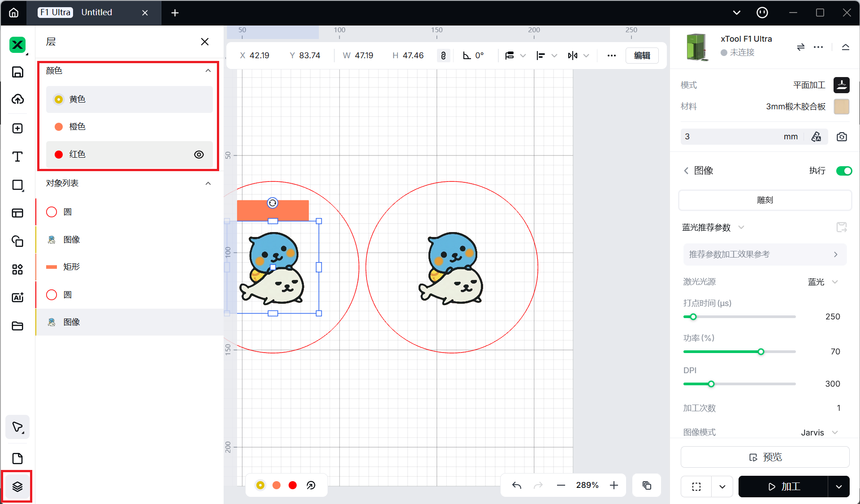Open the Layers panel icon
The height and width of the screenshot is (504, 860).
click(17, 487)
